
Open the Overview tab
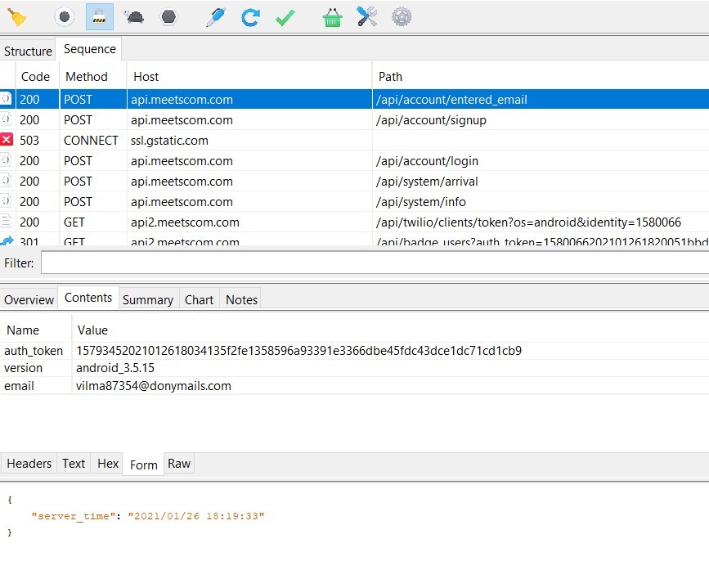(x=29, y=299)
